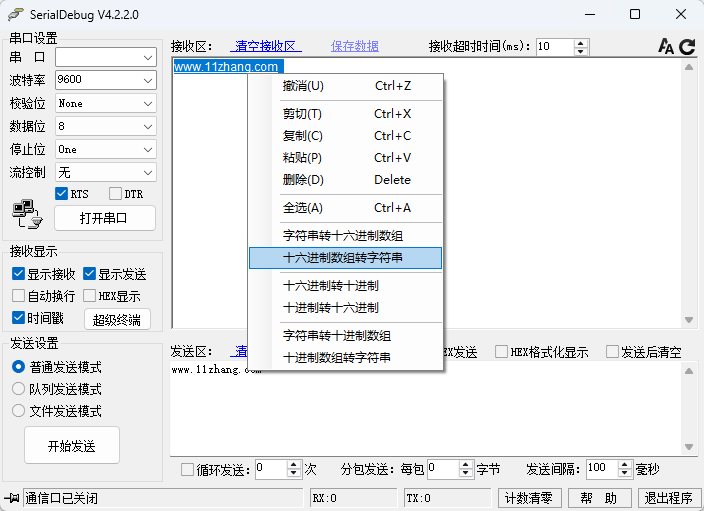Increase 发送间隔 with up arrow
The image size is (704, 511).
pyautogui.click(x=625, y=465)
